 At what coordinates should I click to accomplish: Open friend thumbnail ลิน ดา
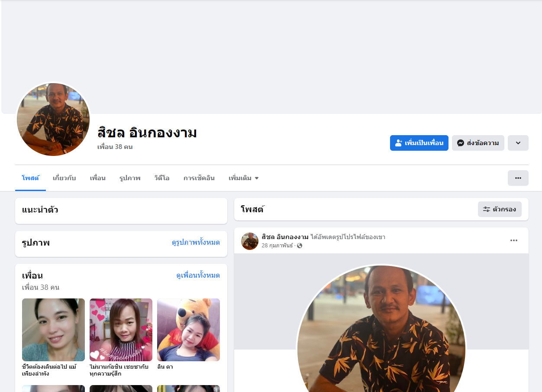[188, 330]
